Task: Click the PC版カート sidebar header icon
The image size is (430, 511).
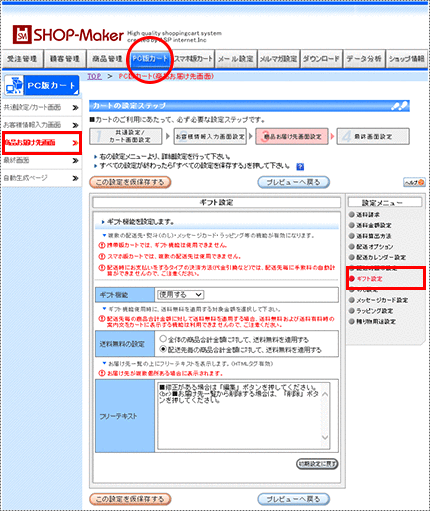Action: [14, 85]
